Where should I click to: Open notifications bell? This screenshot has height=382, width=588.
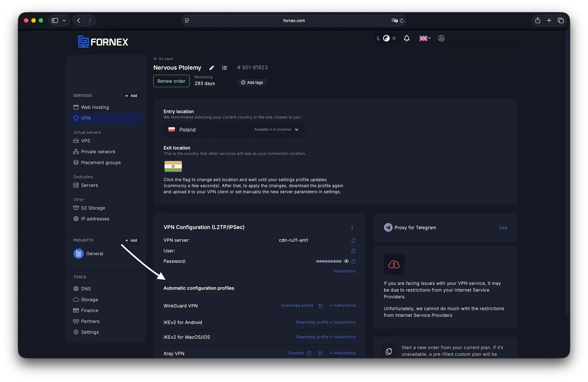tap(407, 38)
